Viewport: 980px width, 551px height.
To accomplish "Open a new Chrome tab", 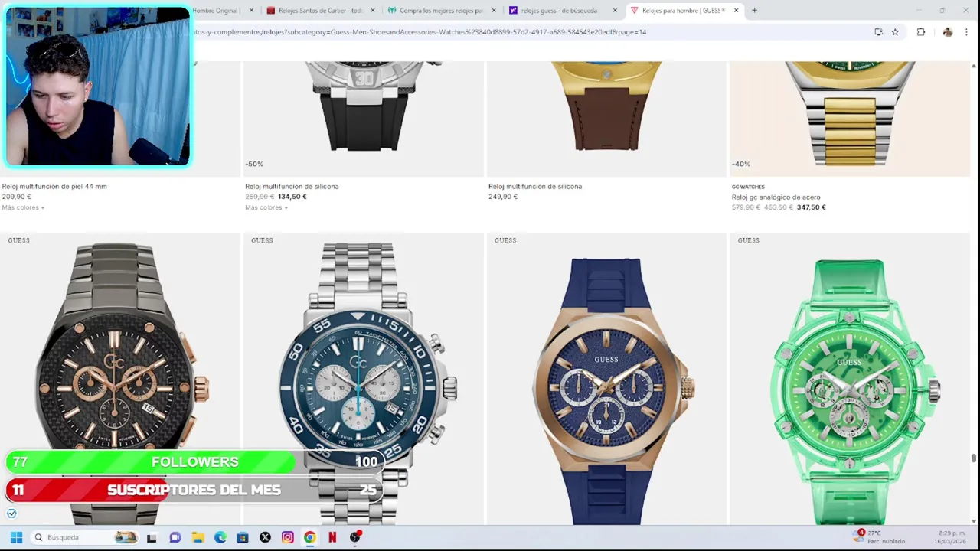I will pos(754,11).
